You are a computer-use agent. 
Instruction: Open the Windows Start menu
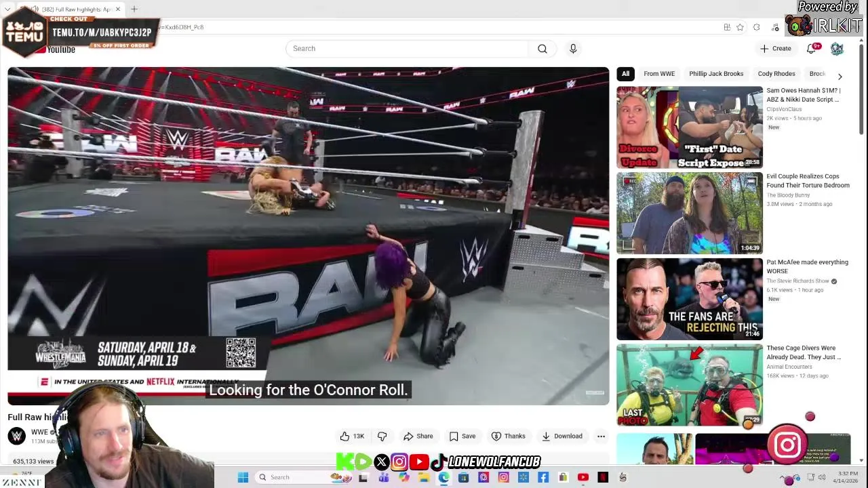[243, 477]
